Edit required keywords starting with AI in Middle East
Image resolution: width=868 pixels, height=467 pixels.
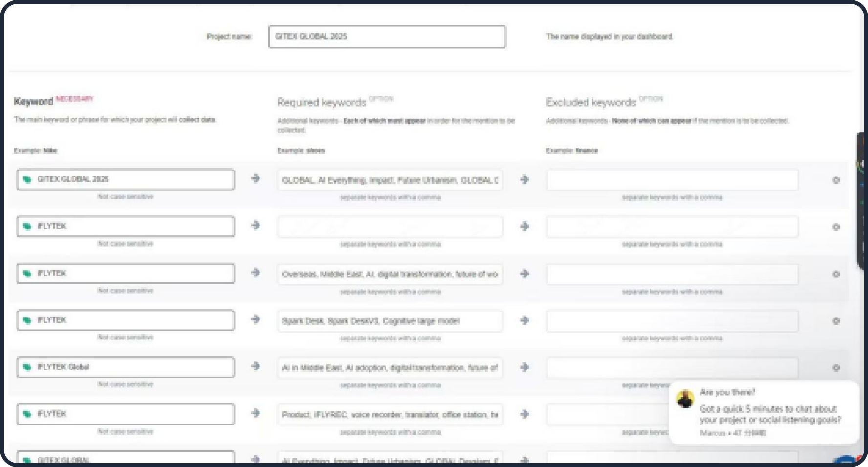coord(390,368)
